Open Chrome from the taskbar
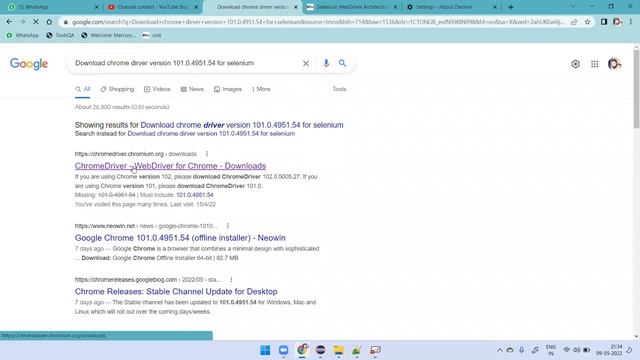 point(302,350)
